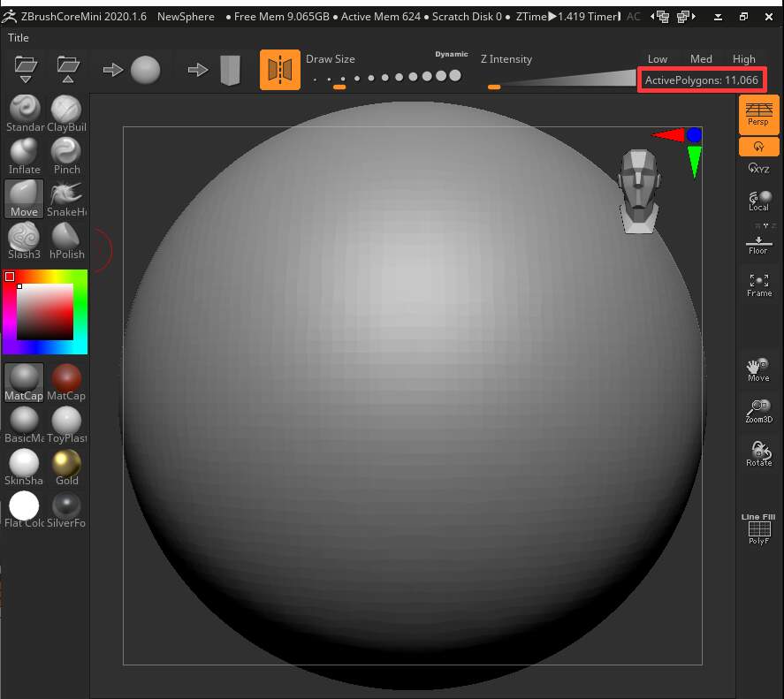This screenshot has height=699, width=784.
Task: Set mesh resolution to Low
Action: pos(658,59)
